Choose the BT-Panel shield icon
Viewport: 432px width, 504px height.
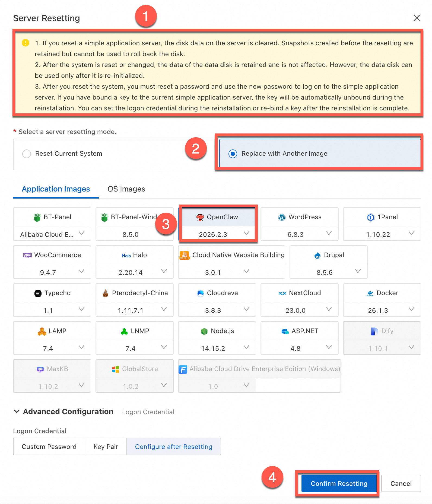pos(37,217)
